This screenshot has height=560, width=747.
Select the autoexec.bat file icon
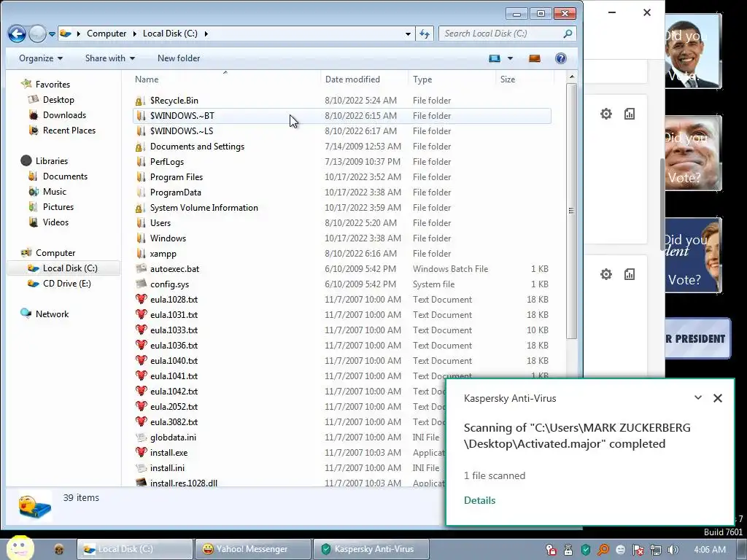coord(141,268)
